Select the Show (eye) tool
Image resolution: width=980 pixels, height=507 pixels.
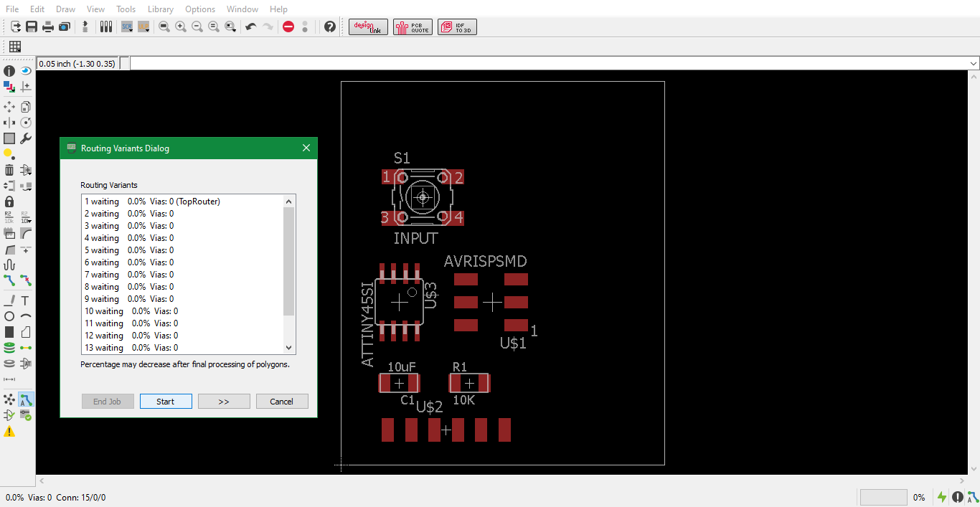point(26,71)
